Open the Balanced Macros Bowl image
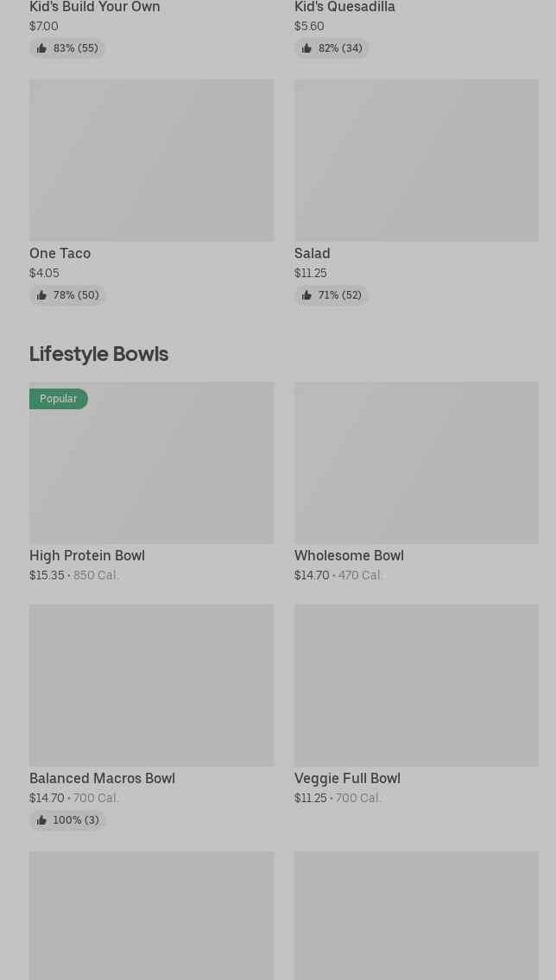The image size is (556, 980). (x=151, y=685)
